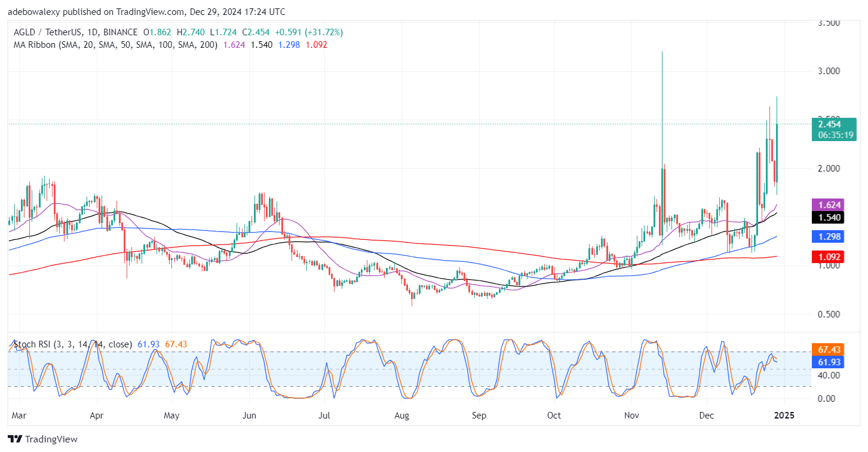Screen dimensions: 868x452
Task: Click the 2025 date axis label
Action: (785, 415)
